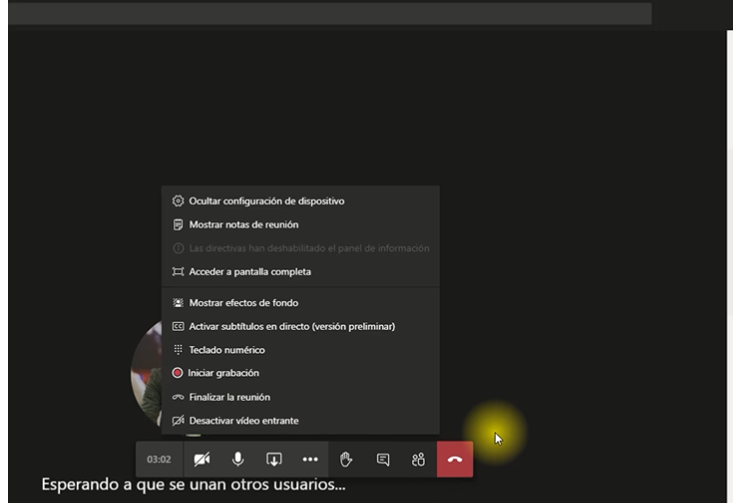This screenshot has height=503, width=733.
Task: Click the text Esperando a que se unan otros usuarios
Action: [193, 485]
